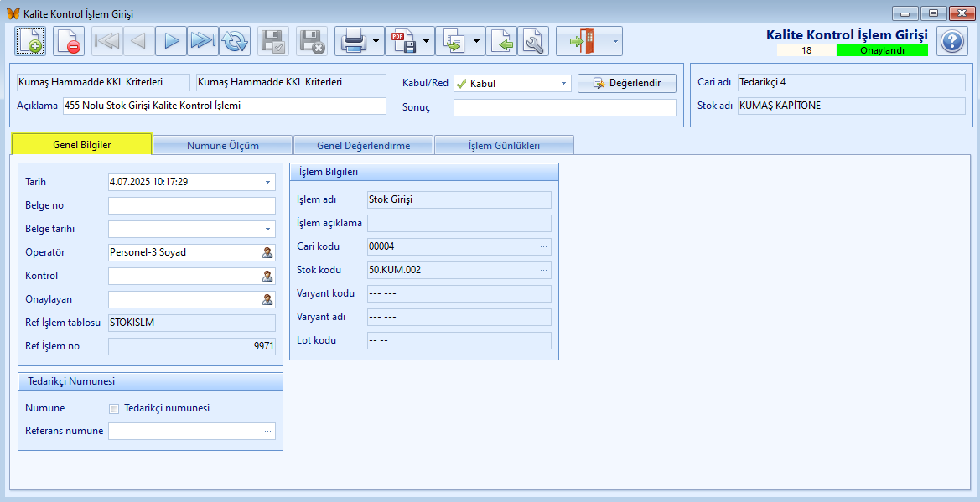The height and width of the screenshot is (502, 980).
Task: Click the Ref İşlem no value 9971
Action: 192,346
